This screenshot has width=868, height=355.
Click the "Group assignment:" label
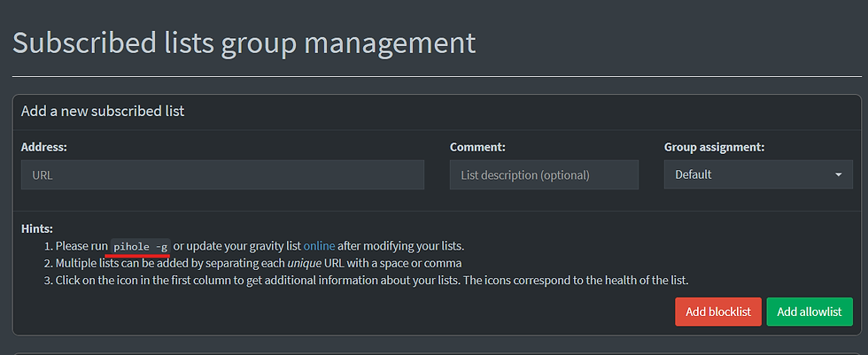pyautogui.click(x=714, y=147)
